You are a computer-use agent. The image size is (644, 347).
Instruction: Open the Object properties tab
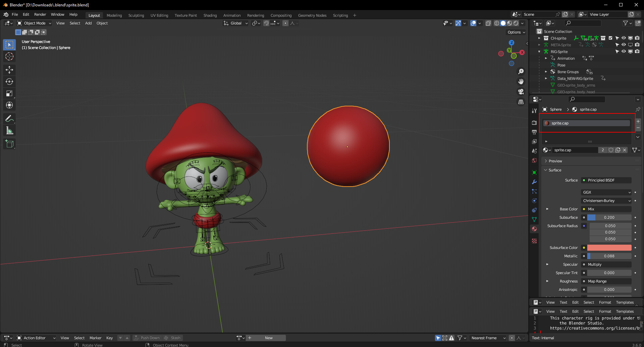[x=534, y=172]
